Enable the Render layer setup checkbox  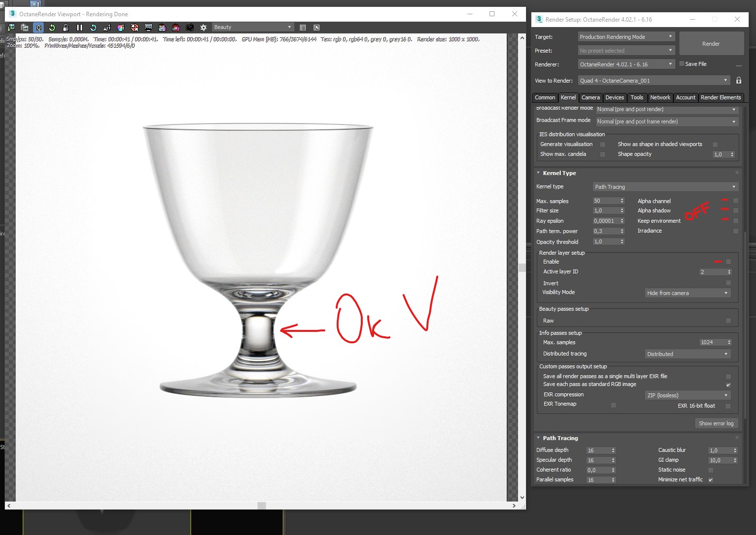(x=728, y=262)
